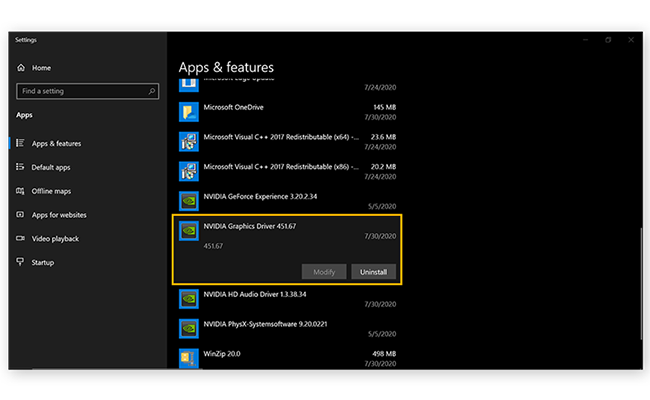Click the app list vertical scrollbar
The image size is (650, 400).
pos(641,282)
